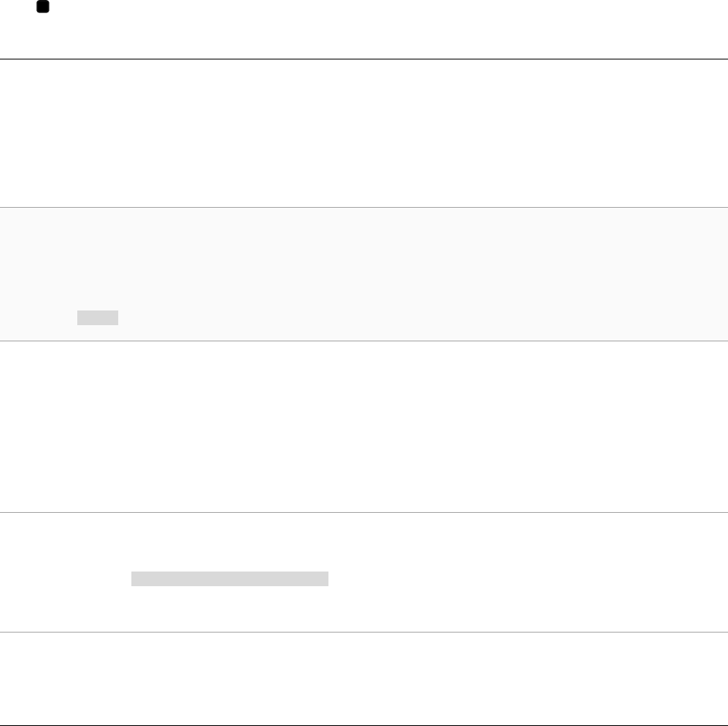
Task: Select the white row below shaded row
Action: [x=364, y=427]
